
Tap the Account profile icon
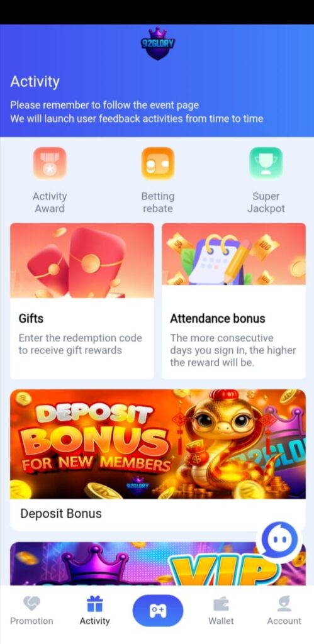(284, 604)
